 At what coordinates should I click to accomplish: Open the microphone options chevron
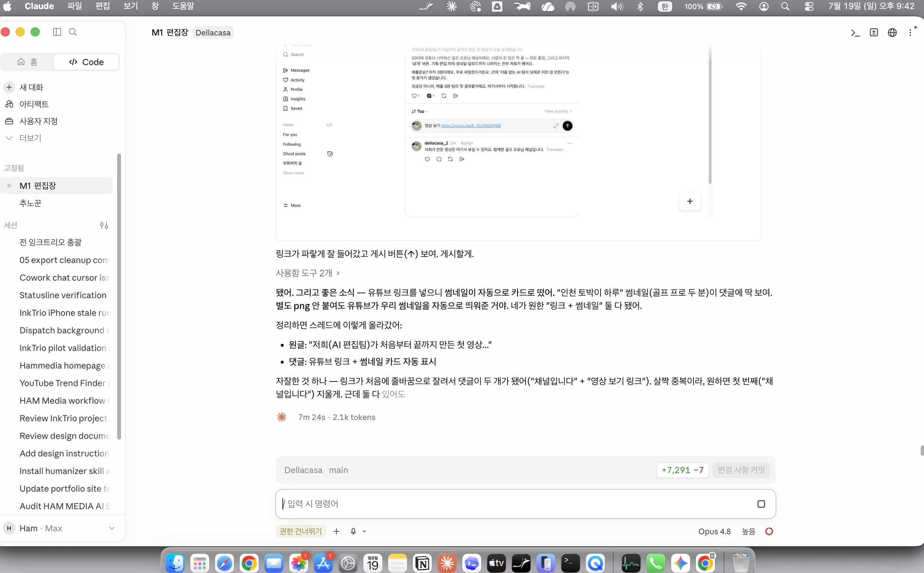tap(364, 531)
